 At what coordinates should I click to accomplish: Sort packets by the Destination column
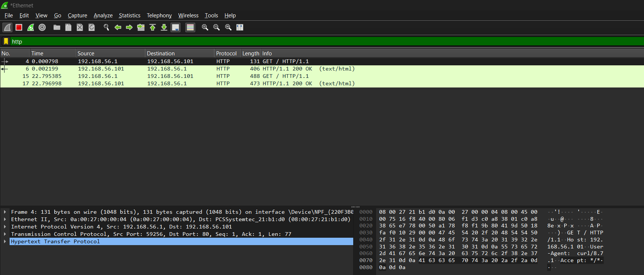(x=180, y=54)
